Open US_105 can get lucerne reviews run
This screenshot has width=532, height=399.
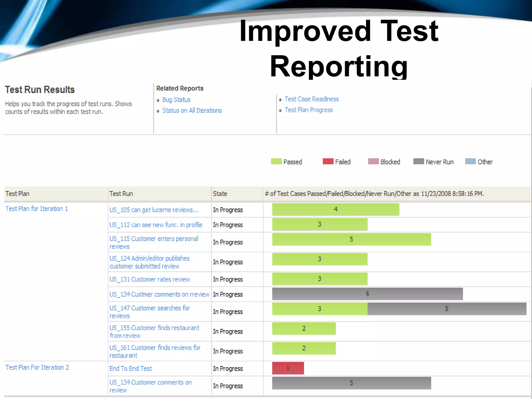pyautogui.click(x=154, y=210)
